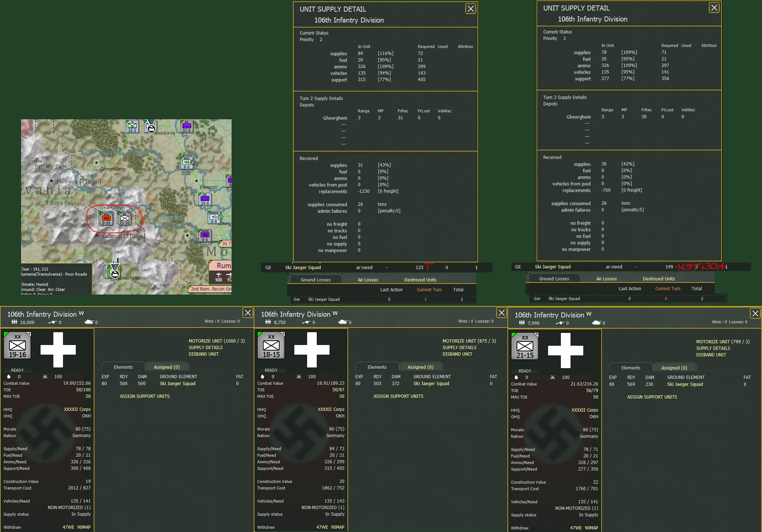Select the 16-0 brigade counter near Suceava
762x532 pixels.
click(132, 126)
